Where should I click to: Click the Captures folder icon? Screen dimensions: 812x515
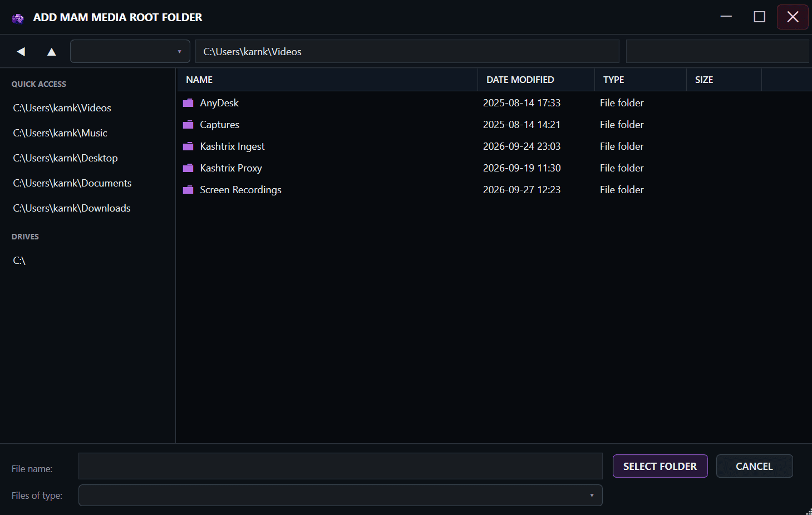click(188, 125)
